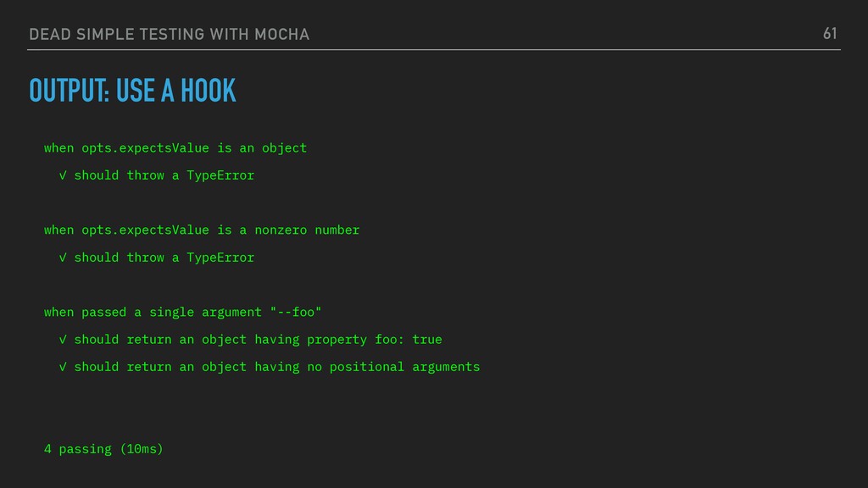Select 'when passed a single argument "--foo"' line
The height and width of the screenshot is (488, 868).
point(183,312)
